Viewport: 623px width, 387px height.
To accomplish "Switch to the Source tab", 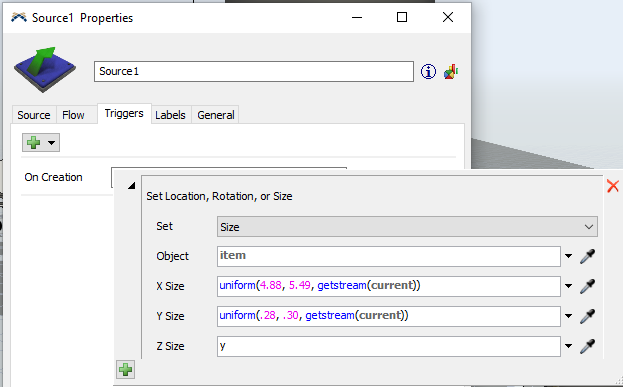I will (34, 115).
